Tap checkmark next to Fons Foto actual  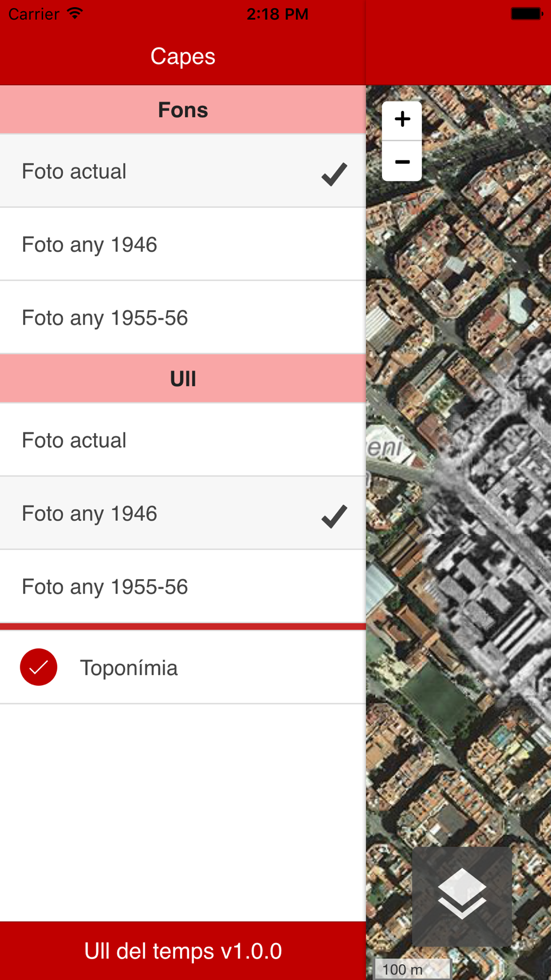coord(334,174)
